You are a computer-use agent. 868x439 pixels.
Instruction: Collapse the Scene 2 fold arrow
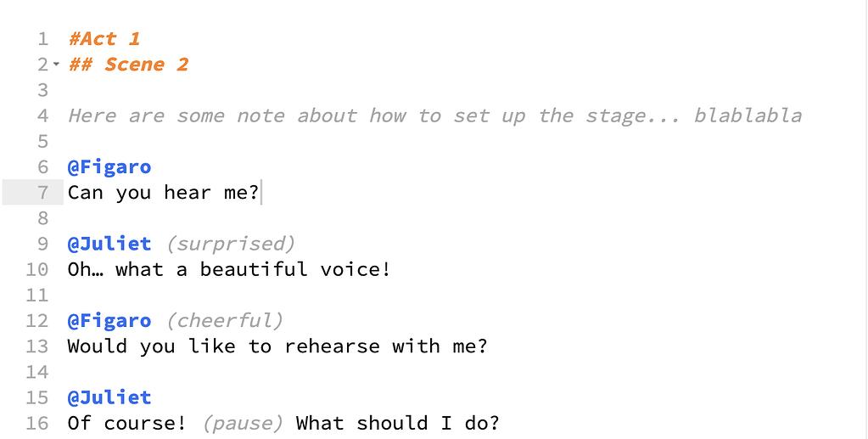click(56, 65)
